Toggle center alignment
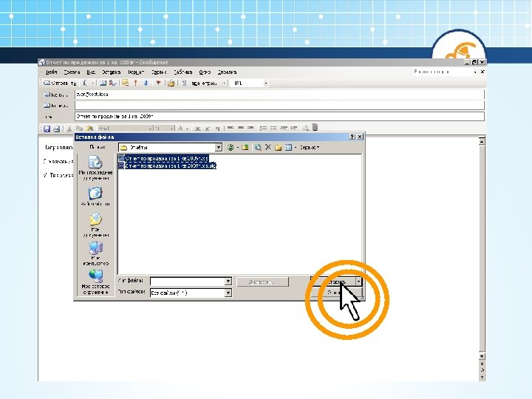The image size is (532, 399). [x=241, y=129]
